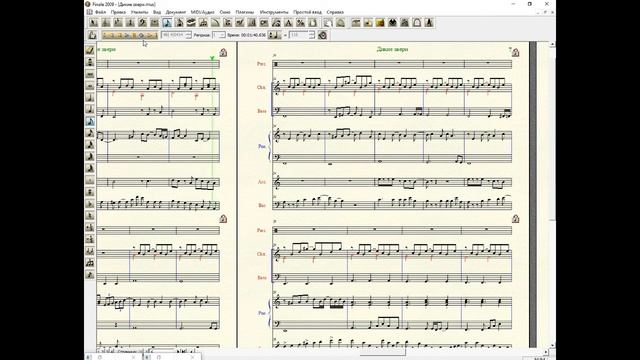Select the Articulation tool
Screen dimensions: 640x360
pos(228,23)
